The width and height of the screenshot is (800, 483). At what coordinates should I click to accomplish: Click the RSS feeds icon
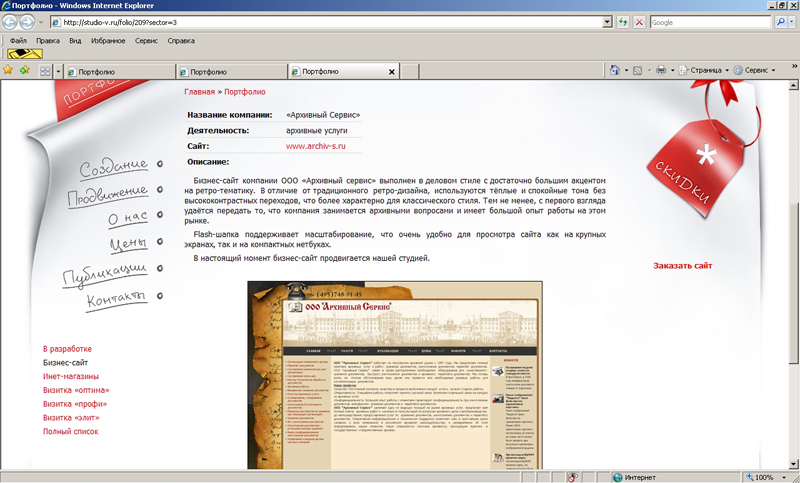[637, 70]
